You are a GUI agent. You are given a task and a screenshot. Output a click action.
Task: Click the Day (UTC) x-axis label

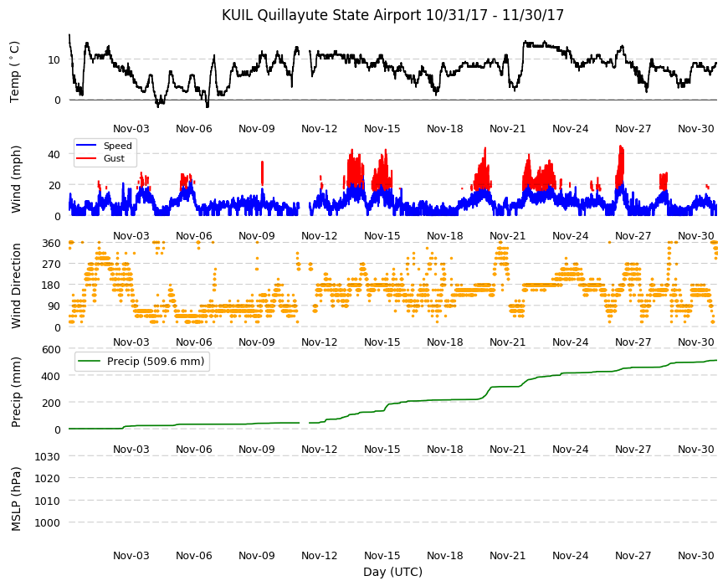coord(392,572)
